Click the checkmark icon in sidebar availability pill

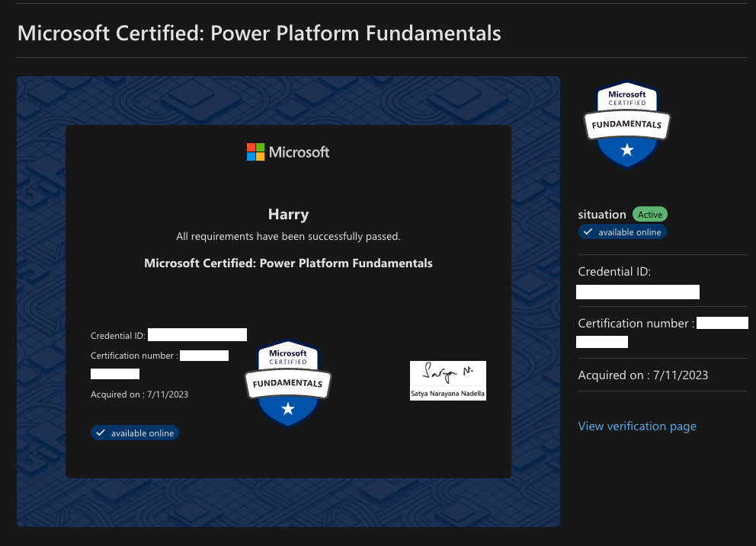pyautogui.click(x=588, y=231)
